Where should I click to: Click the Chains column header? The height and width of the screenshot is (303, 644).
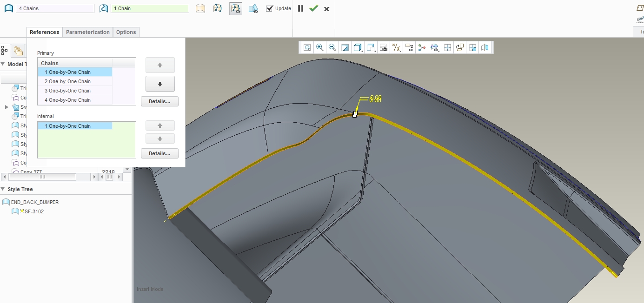pos(75,63)
